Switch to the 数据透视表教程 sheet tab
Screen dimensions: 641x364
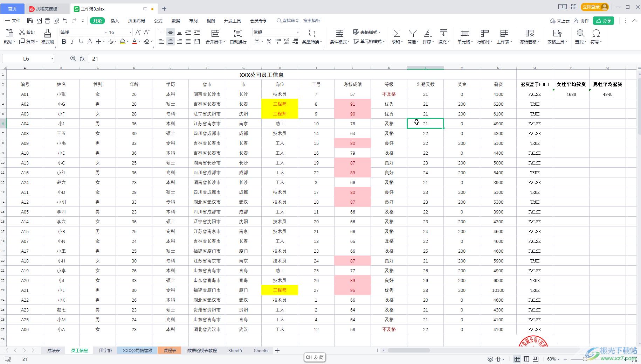202,350
